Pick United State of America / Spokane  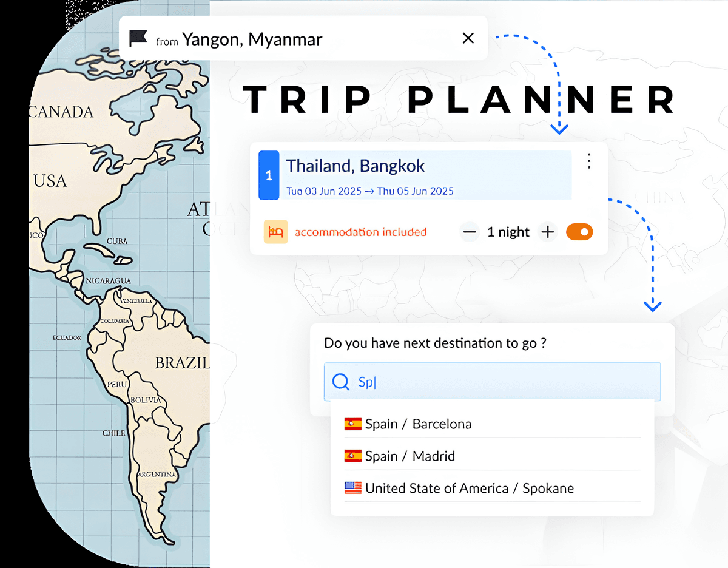click(492, 488)
